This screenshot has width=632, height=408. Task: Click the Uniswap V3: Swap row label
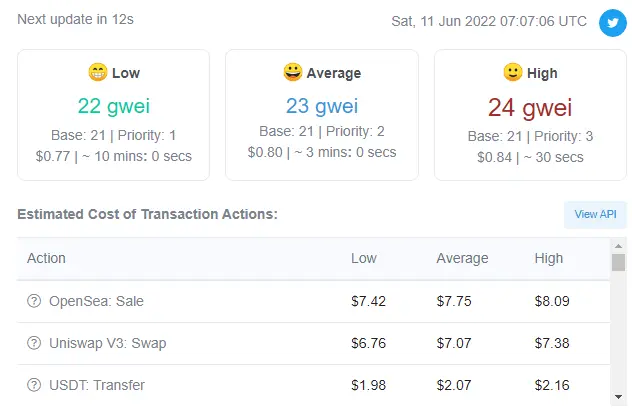108,343
